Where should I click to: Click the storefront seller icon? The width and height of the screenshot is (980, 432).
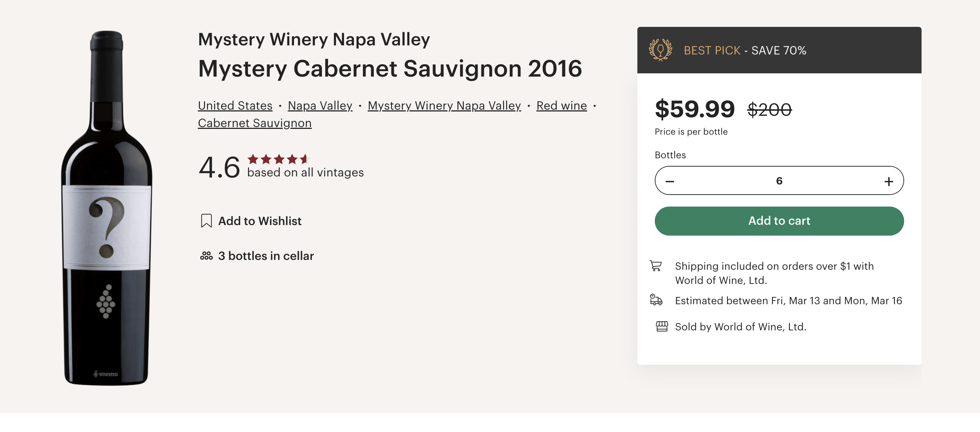662,326
